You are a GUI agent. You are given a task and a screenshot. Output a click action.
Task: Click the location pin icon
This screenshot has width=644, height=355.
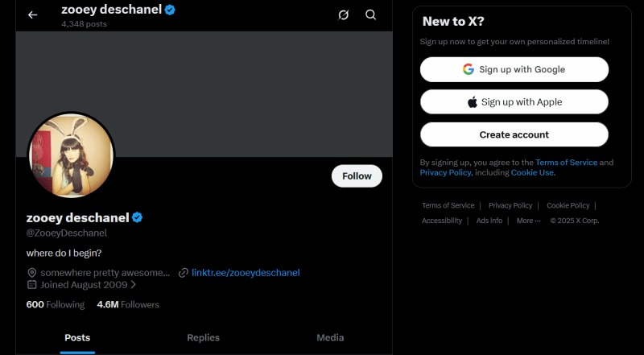tap(31, 273)
